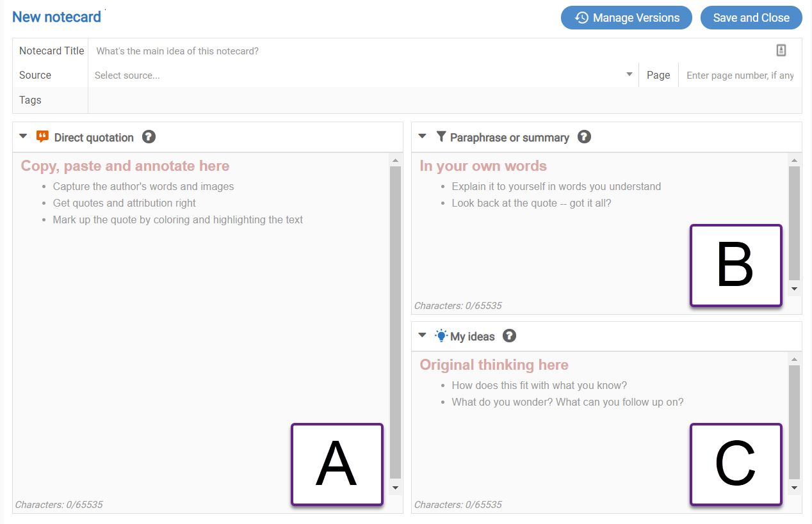Viewport: 812px width, 524px height.
Task: Open the Paraphrase or summary help icon
Action: click(583, 136)
